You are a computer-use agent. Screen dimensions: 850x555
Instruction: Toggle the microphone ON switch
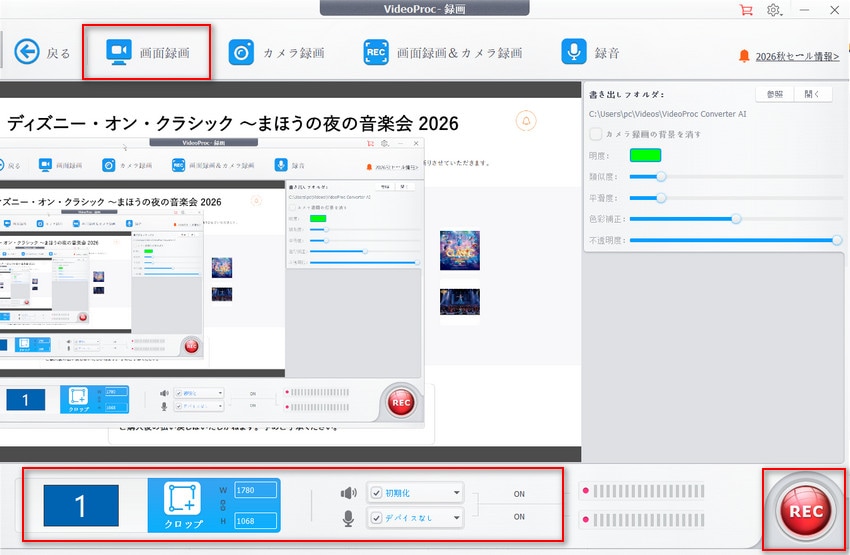click(519, 517)
